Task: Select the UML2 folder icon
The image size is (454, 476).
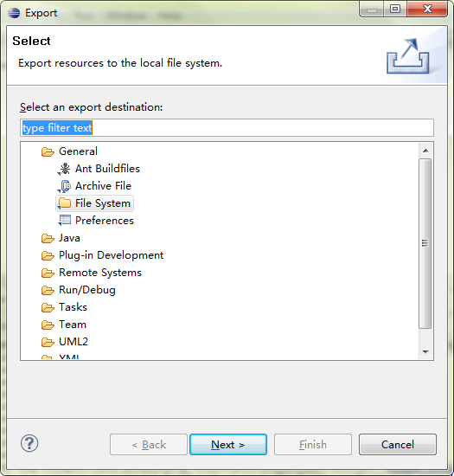Action: (48, 342)
